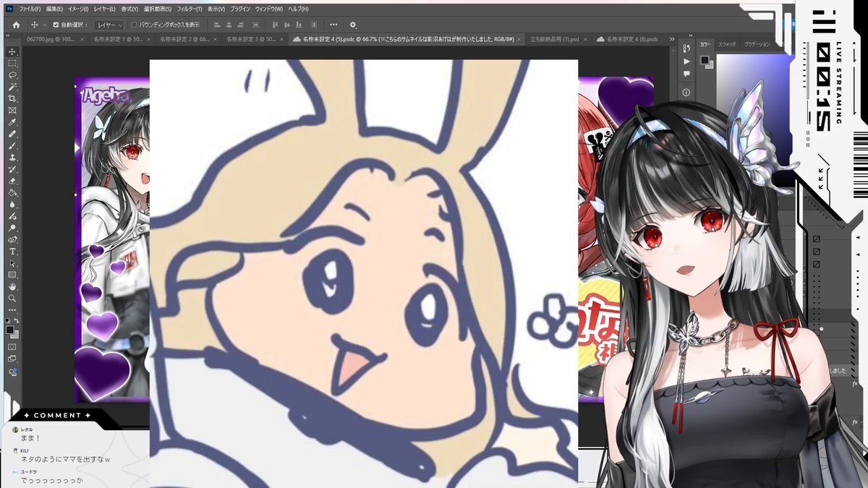
Task: Open the Comments panel speech-bubble icon
Action: [686, 74]
